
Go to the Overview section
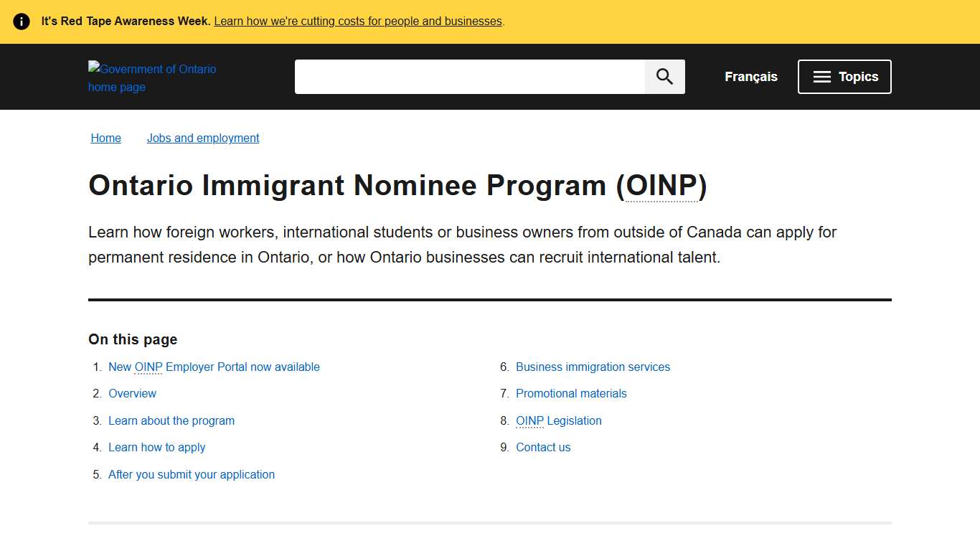tap(132, 393)
